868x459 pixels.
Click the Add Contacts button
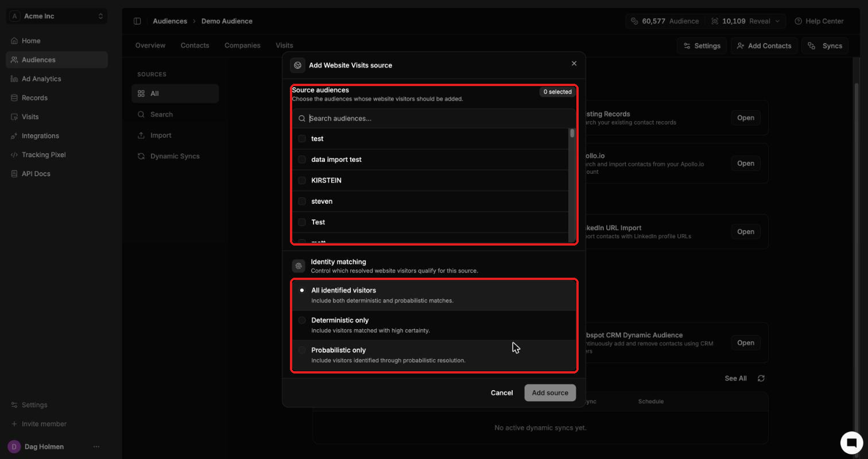click(764, 46)
